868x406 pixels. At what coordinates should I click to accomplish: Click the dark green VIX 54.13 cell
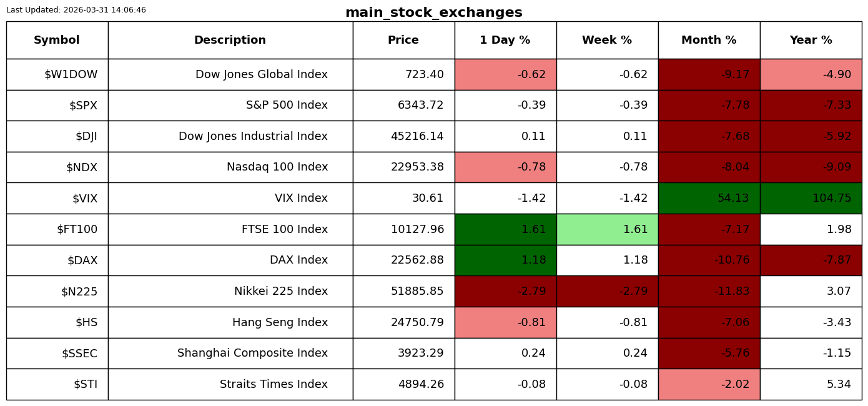tap(709, 198)
